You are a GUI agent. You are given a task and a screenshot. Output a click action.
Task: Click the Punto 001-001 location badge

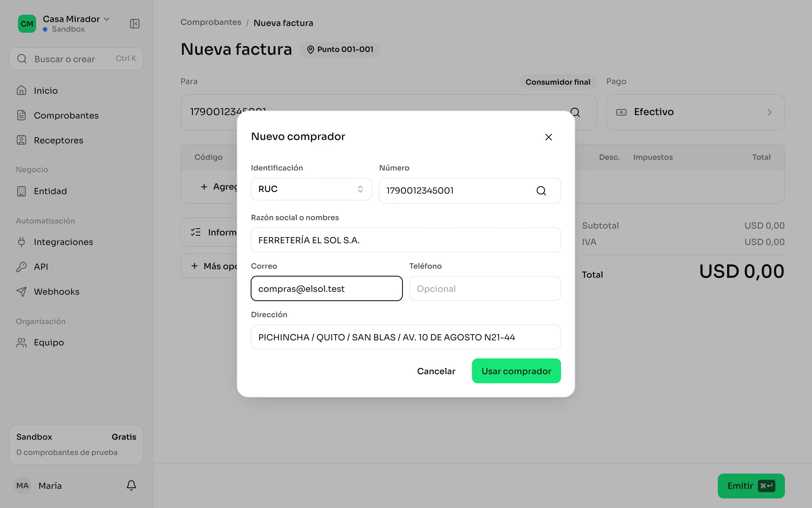(x=339, y=49)
